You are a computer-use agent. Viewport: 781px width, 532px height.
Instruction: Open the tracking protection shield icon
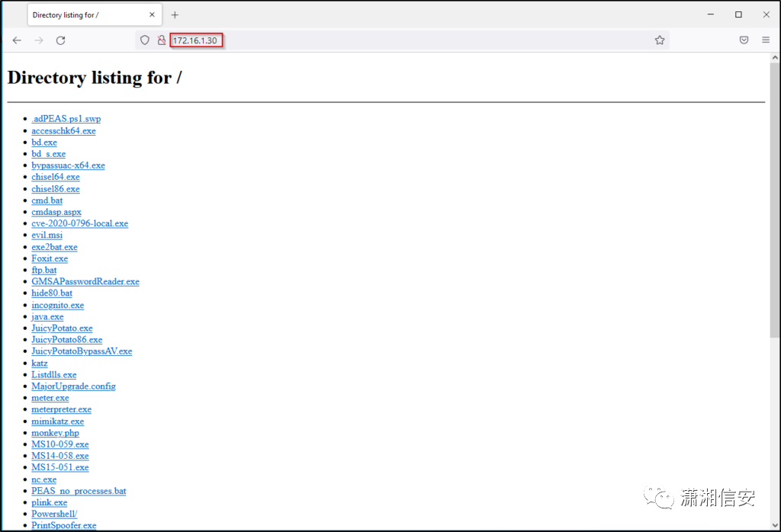pyautogui.click(x=144, y=40)
